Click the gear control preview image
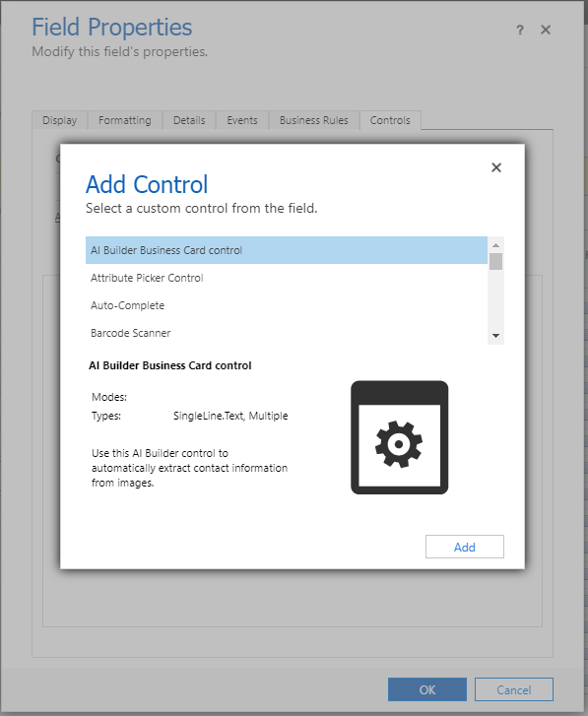 pyautogui.click(x=400, y=437)
